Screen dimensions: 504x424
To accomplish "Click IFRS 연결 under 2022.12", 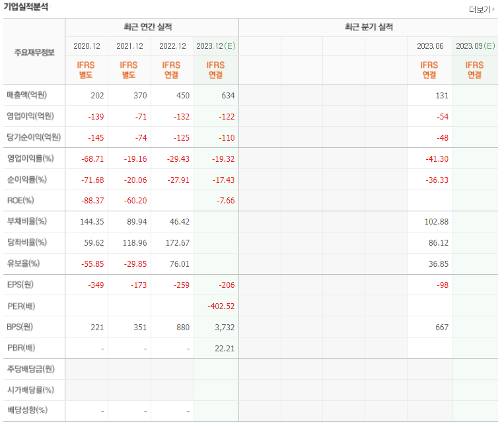I will point(171,70).
